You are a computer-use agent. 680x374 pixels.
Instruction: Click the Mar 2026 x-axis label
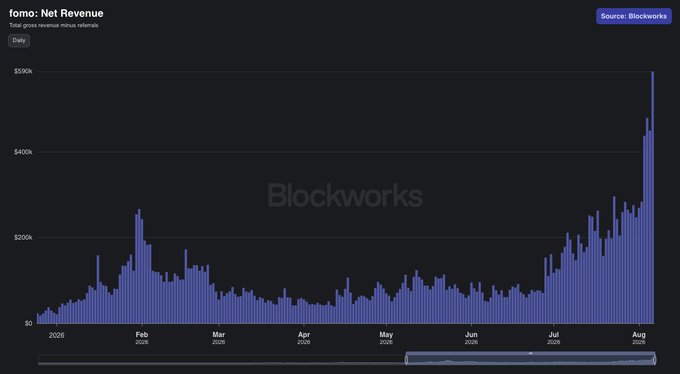click(x=219, y=338)
